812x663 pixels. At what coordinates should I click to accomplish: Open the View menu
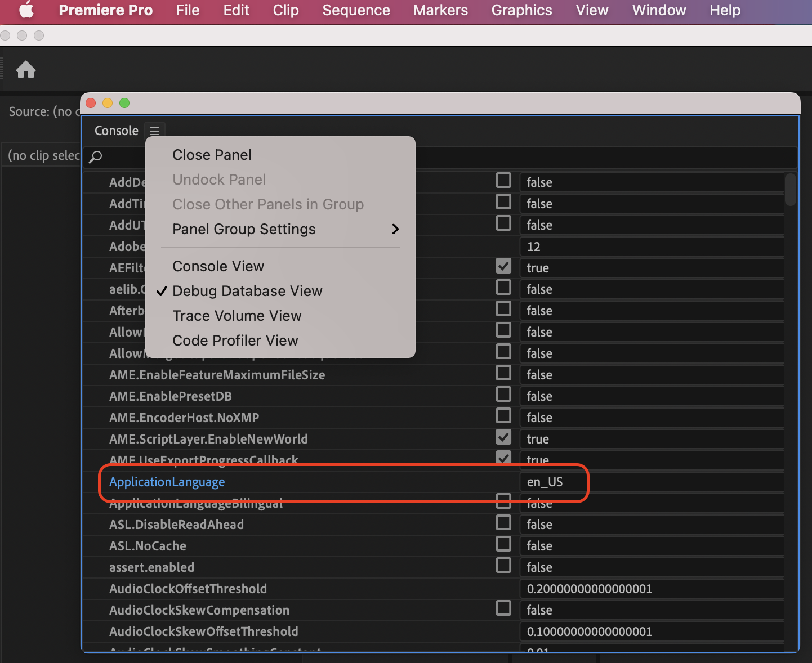click(x=592, y=10)
